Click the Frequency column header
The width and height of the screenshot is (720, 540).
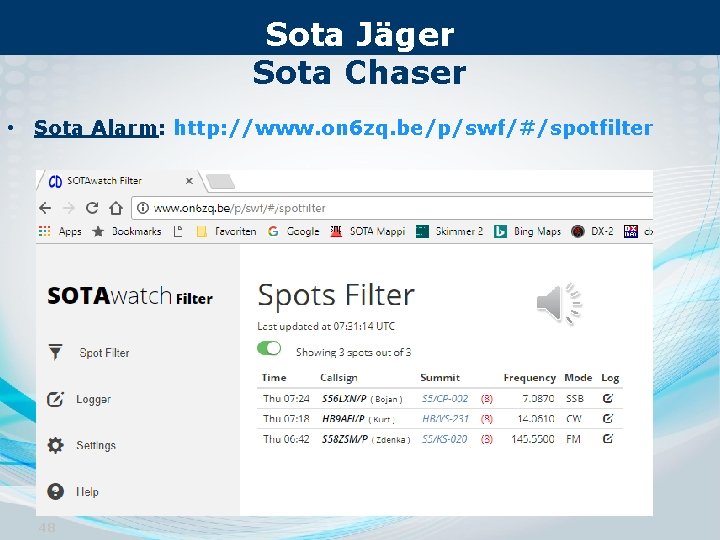point(529,377)
